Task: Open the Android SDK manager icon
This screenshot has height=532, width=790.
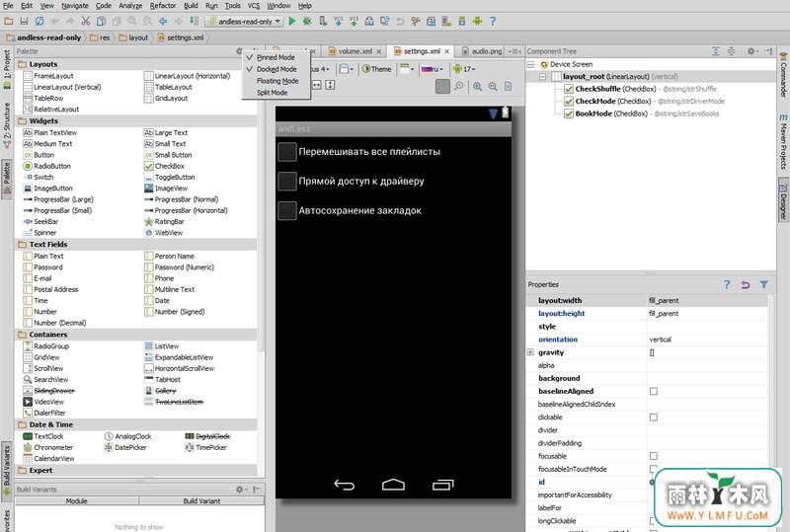Action: (462, 21)
